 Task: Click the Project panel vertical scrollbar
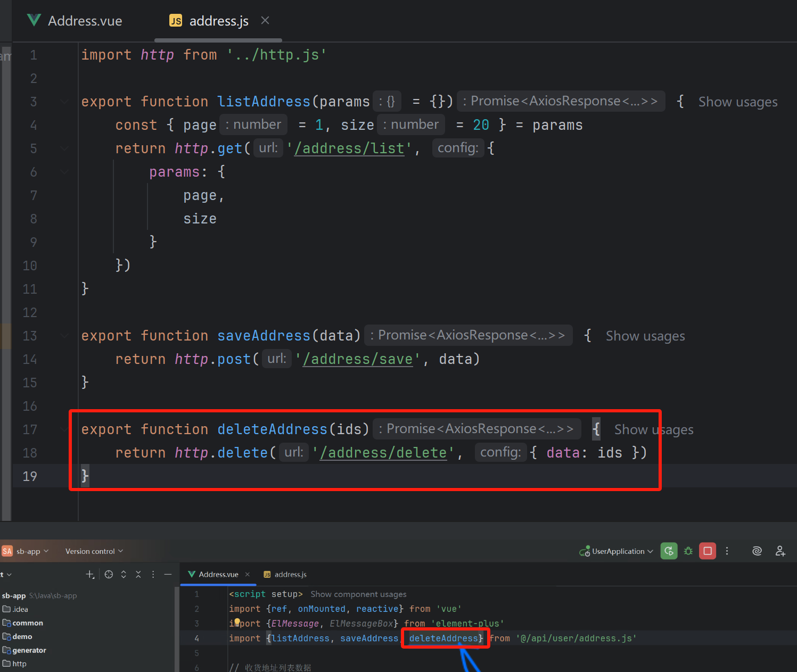pyautogui.click(x=177, y=629)
